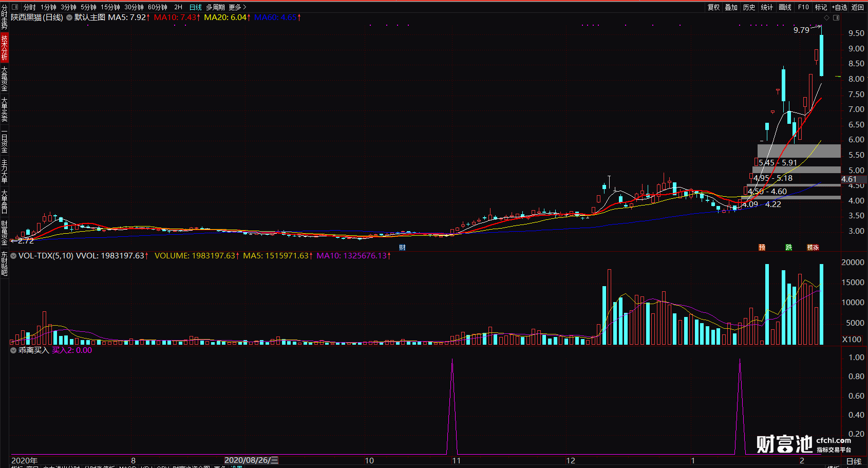Open 财富资金 sidebar tab
Image resolution: width=868 pixels, height=468 pixels.
tap(4, 233)
